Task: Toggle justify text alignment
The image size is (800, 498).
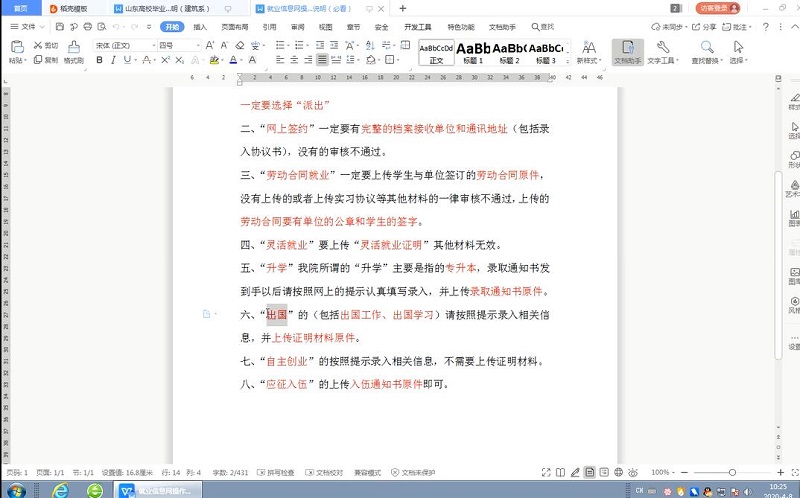Action: [x=323, y=60]
